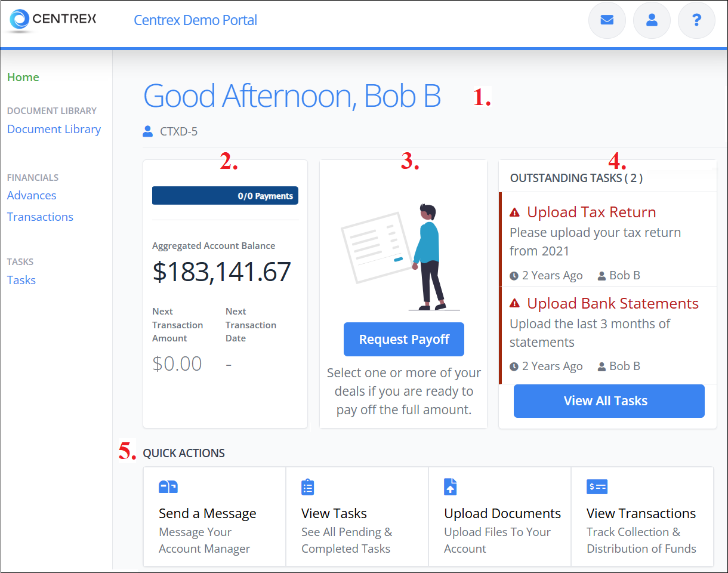The height and width of the screenshot is (573, 728).
Task: Click the Centrex Demo Portal title
Action: tap(195, 20)
